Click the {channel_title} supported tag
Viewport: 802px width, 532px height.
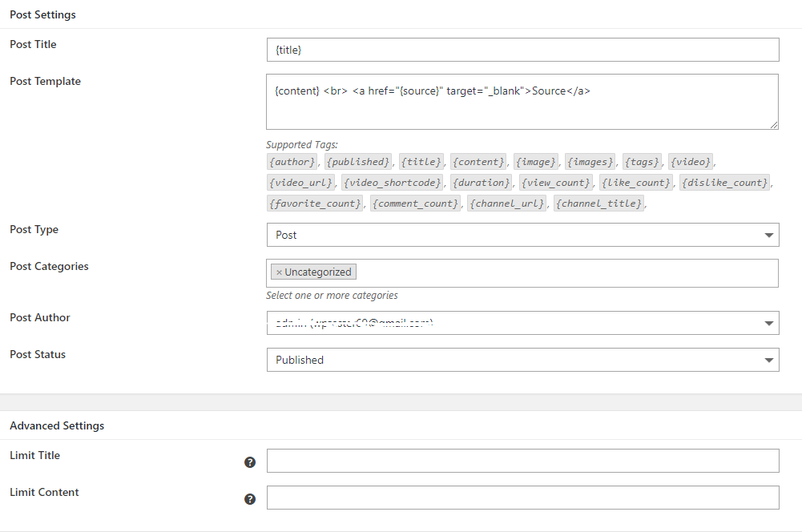click(599, 204)
